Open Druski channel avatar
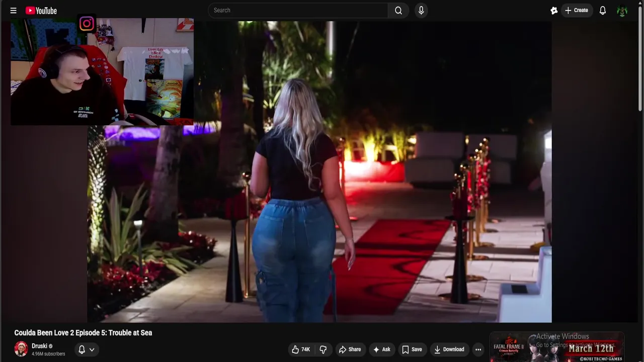This screenshot has width=644, height=362. pyautogui.click(x=21, y=349)
